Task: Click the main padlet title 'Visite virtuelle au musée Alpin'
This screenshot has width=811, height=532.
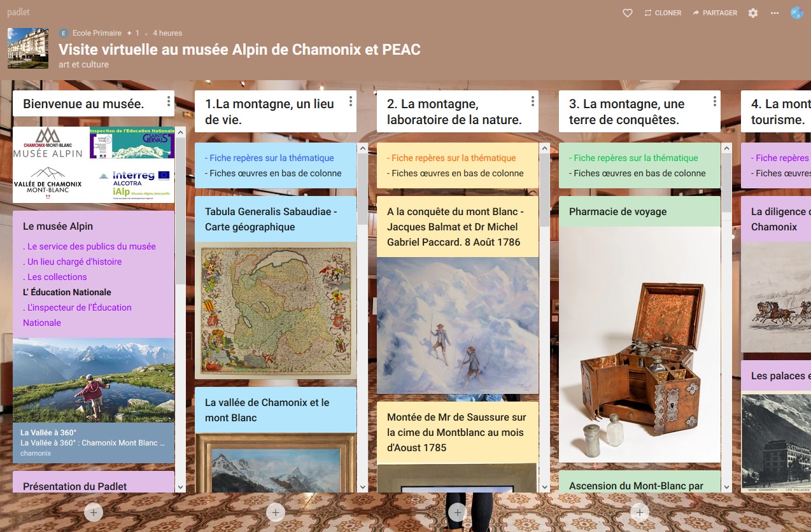Action: (239, 50)
